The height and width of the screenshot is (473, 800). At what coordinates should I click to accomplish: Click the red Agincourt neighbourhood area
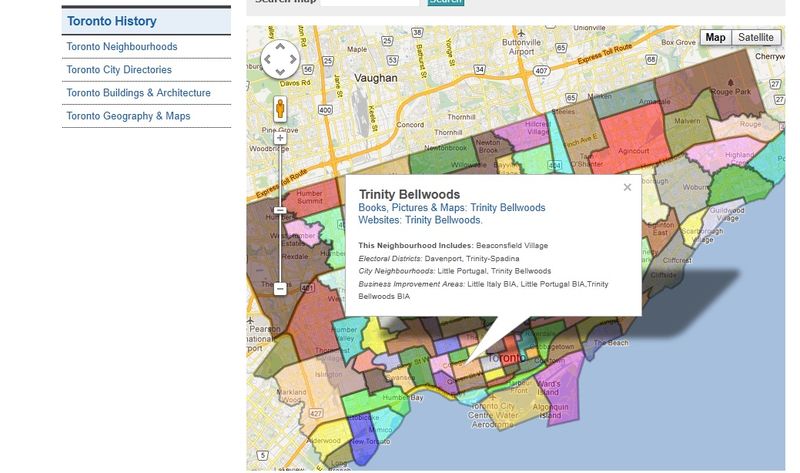pos(634,138)
